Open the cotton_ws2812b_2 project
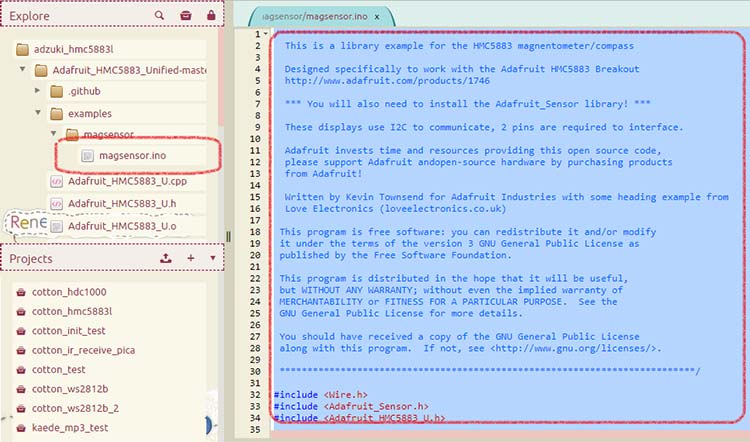This screenshot has width=750, height=442. pos(75,408)
